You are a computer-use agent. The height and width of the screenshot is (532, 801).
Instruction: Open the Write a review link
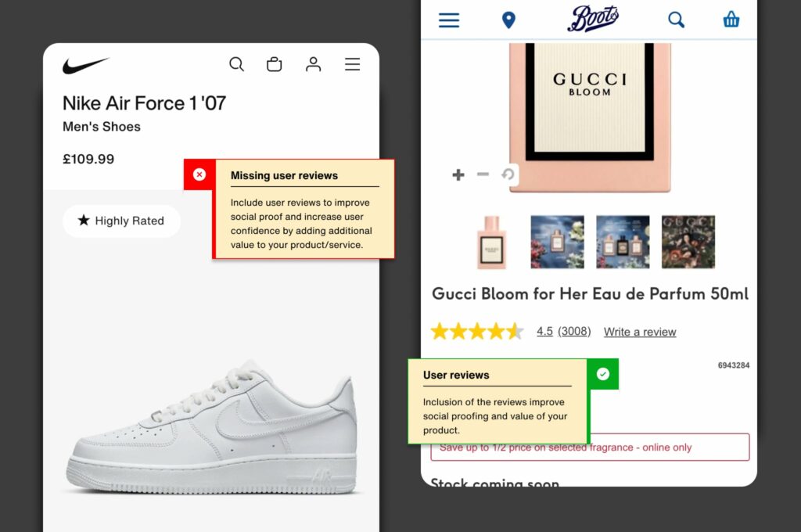coord(639,332)
